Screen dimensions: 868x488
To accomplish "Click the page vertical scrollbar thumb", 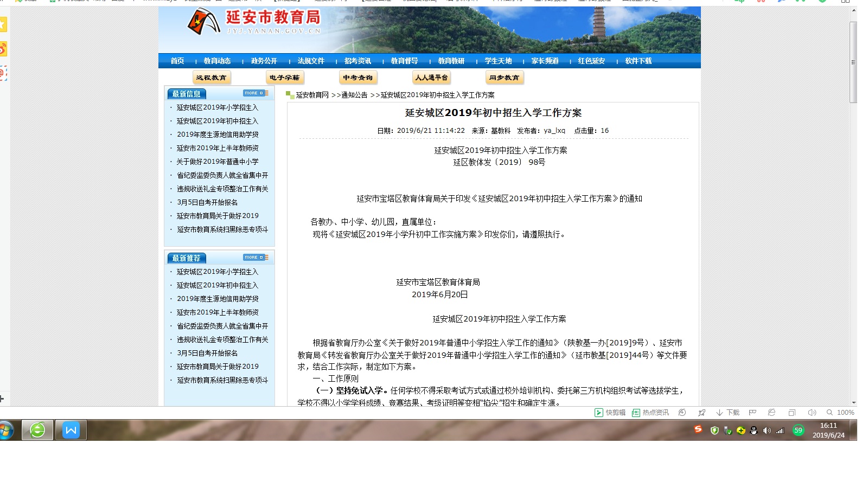I will (x=853, y=62).
